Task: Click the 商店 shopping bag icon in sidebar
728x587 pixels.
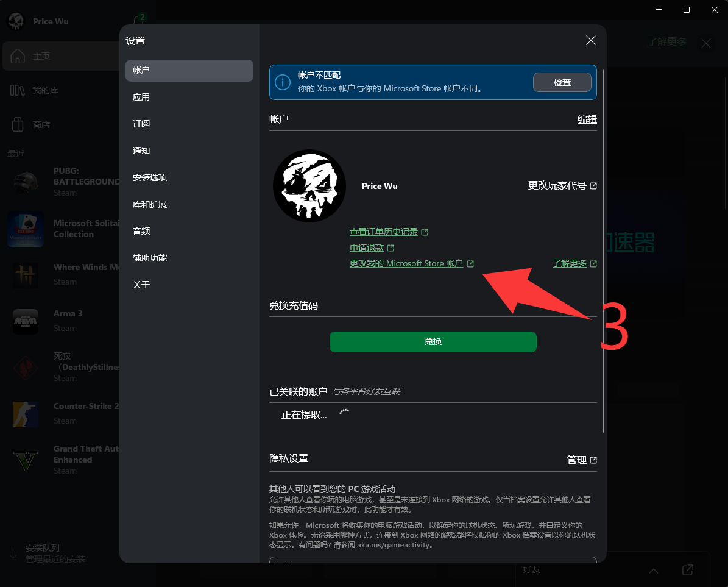Action: 18,124
